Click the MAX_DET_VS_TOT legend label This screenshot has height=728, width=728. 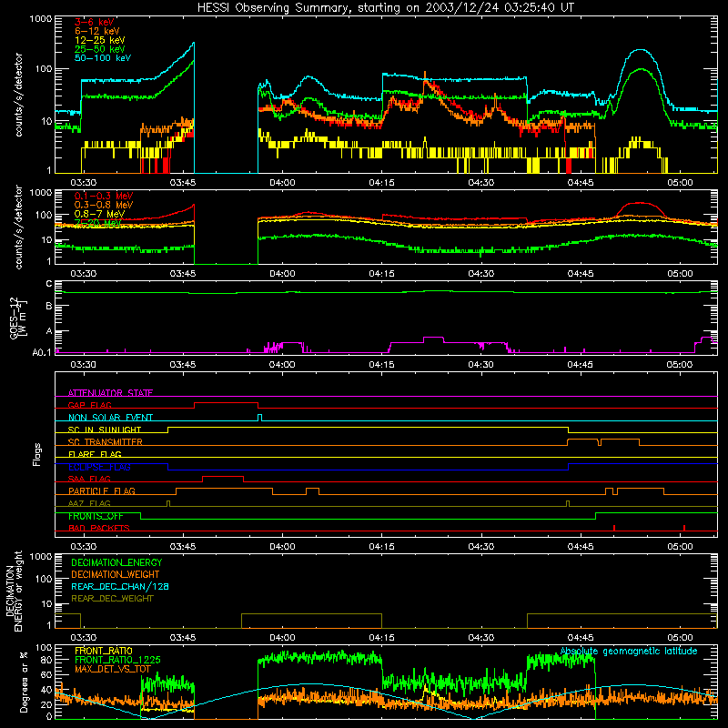[x=113, y=669]
